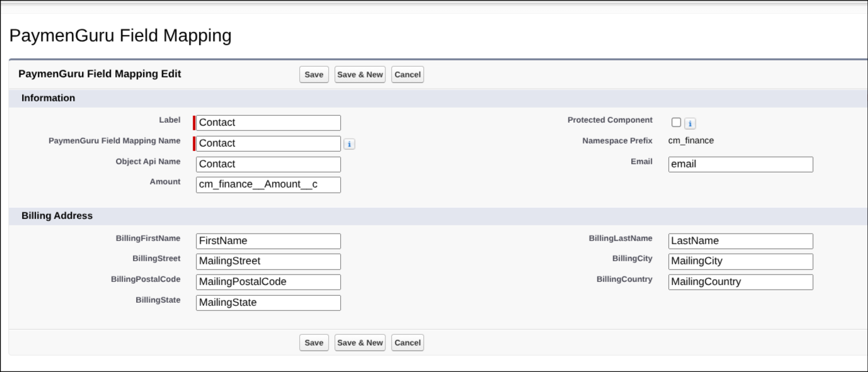The height and width of the screenshot is (372, 868).
Task: Select the Object Api Name field
Action: [x=268, y=164]
